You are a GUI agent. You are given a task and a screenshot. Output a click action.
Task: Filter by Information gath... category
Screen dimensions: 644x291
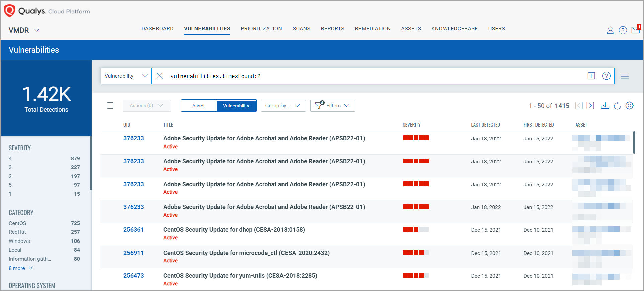point(44,259)
